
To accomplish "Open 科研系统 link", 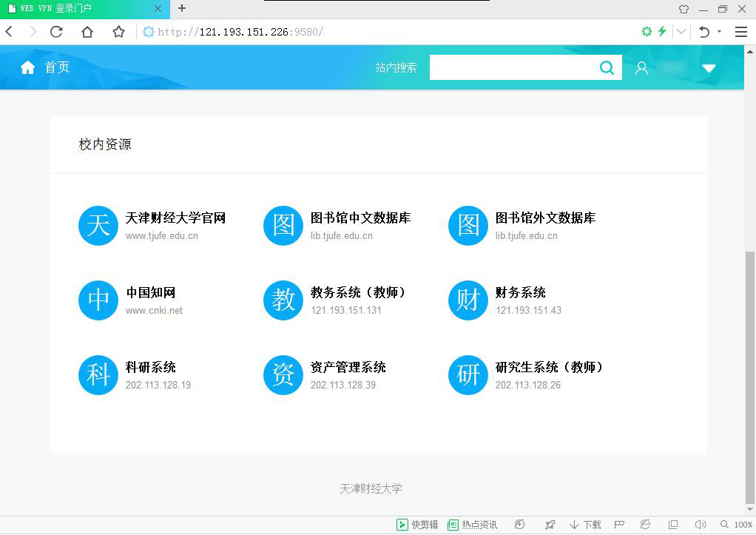I will 150,368.
